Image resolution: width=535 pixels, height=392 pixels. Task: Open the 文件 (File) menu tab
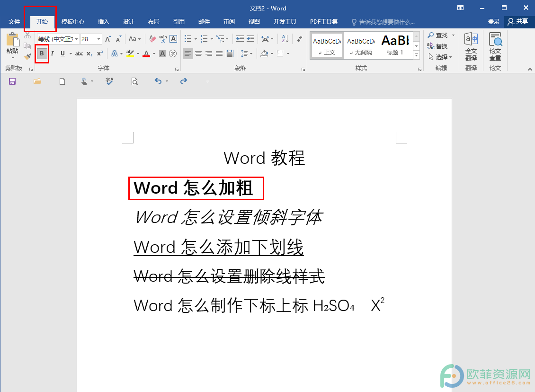click(14, 21)
